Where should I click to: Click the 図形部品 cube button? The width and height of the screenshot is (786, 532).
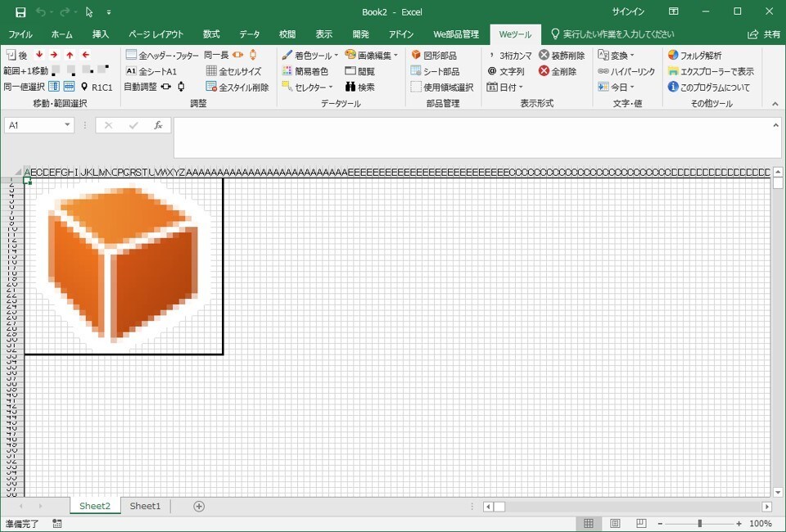click(x=434, y=55)
